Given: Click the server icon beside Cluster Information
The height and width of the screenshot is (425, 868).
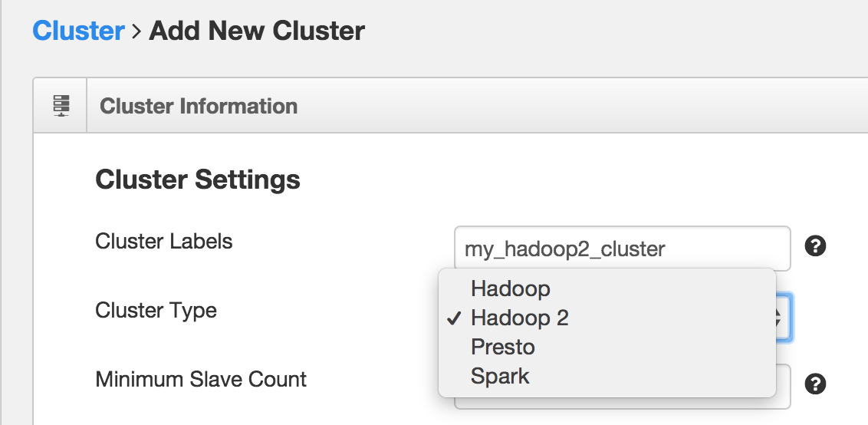Looking at the screenshot, I should 61,105.
